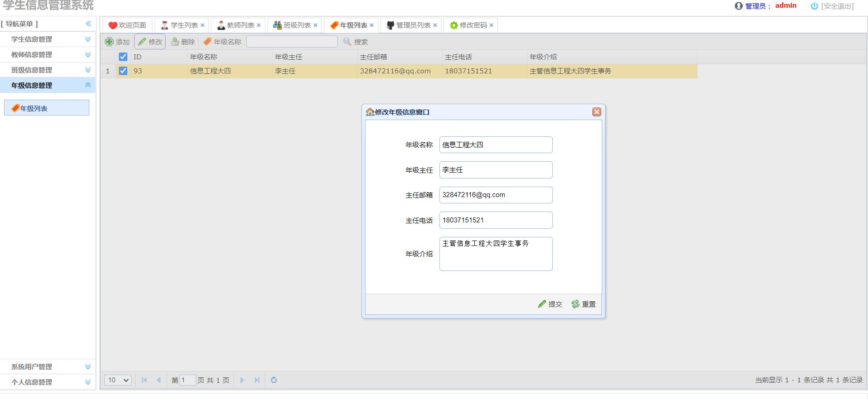The width and height of the screenshot is (868, 400).
Task: Click the admin user avatar icon
Action: (x=739, y=6)
